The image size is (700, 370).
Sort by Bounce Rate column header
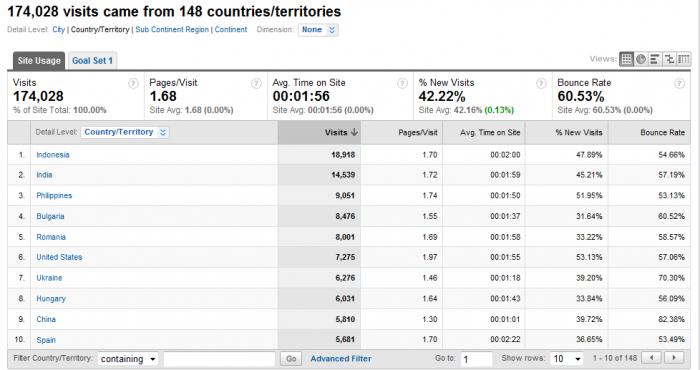(x=649, y=133)
